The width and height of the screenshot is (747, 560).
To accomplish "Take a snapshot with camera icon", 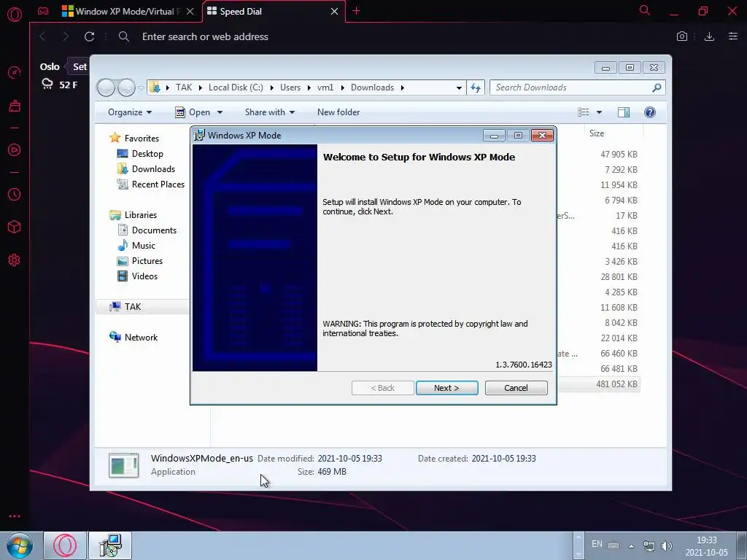I will pos(682,36).
